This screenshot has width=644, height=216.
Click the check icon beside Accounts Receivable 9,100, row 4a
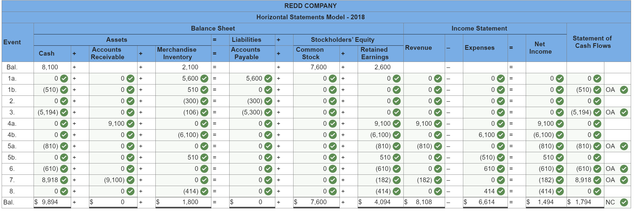pyautogui.click(x=130, y=124)
